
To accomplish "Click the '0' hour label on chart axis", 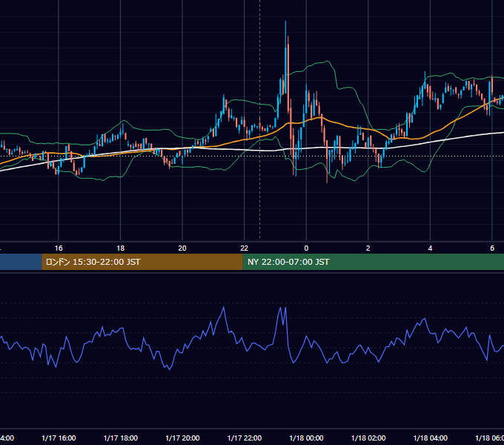I will click(306, 248).
